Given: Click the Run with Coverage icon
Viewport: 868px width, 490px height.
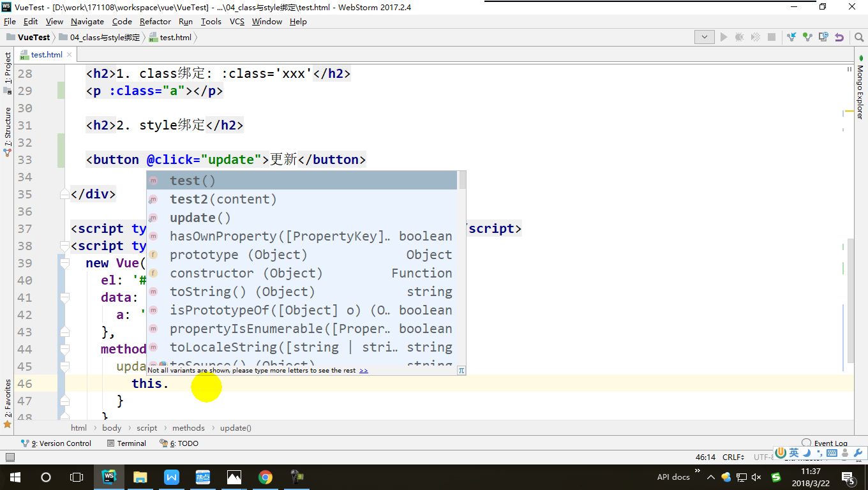Looking at the screenshot, I should point(756,38).
